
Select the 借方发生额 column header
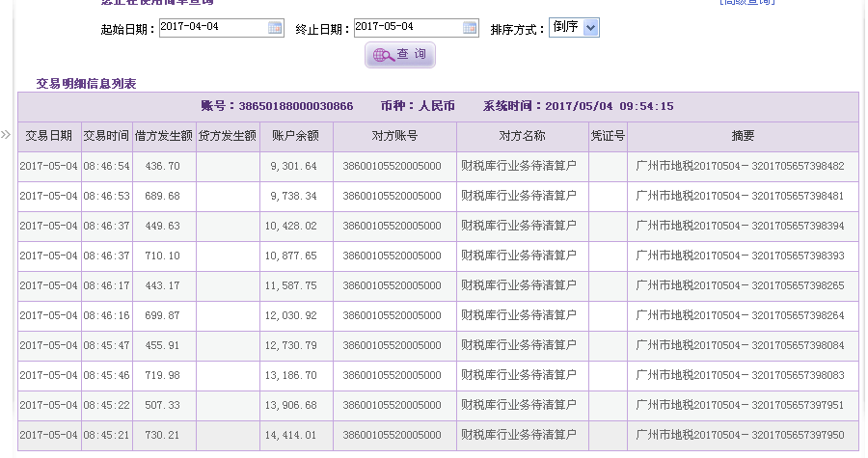pos(163,136)
